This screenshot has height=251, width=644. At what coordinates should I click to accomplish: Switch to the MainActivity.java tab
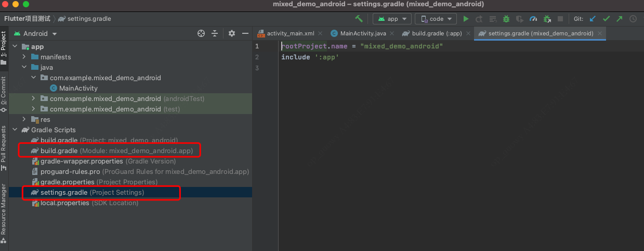363,33
